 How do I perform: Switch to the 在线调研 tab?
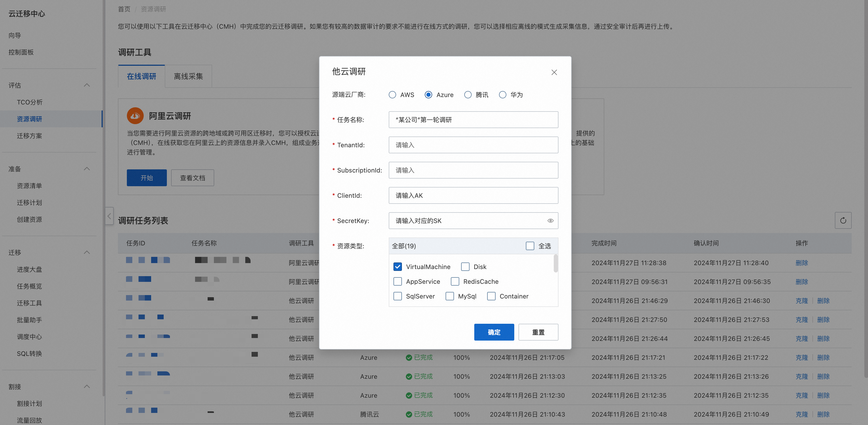(142, 77)
